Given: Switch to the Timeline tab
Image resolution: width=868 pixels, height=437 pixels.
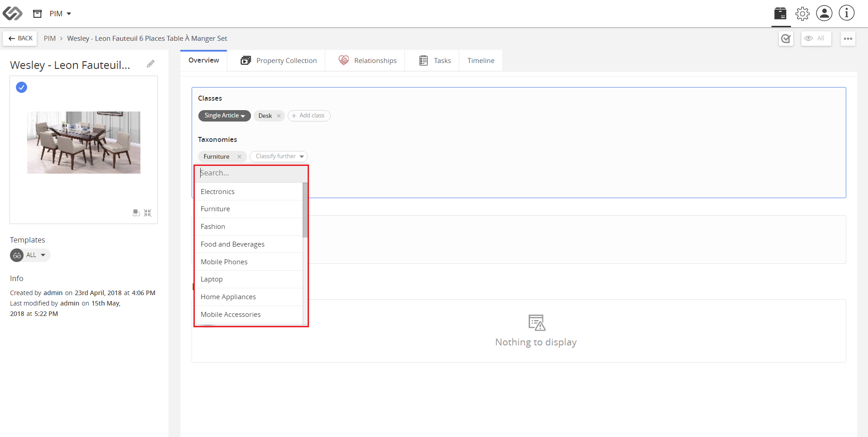Looking at the screenshot, I should pyautogui.click(x=481, y=60).
